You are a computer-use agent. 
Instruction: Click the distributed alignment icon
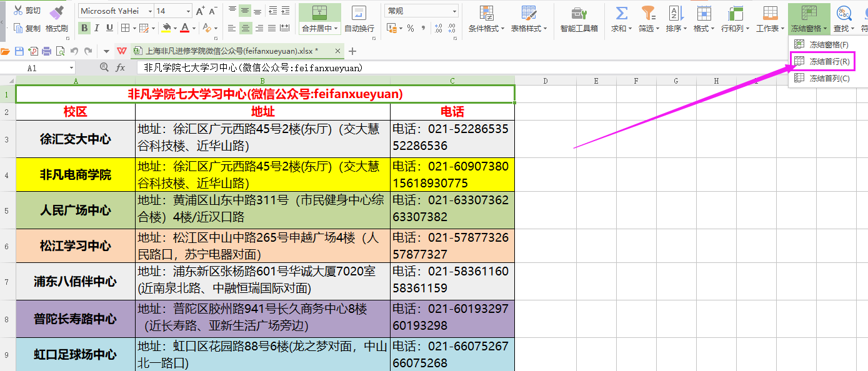[286, 28]
